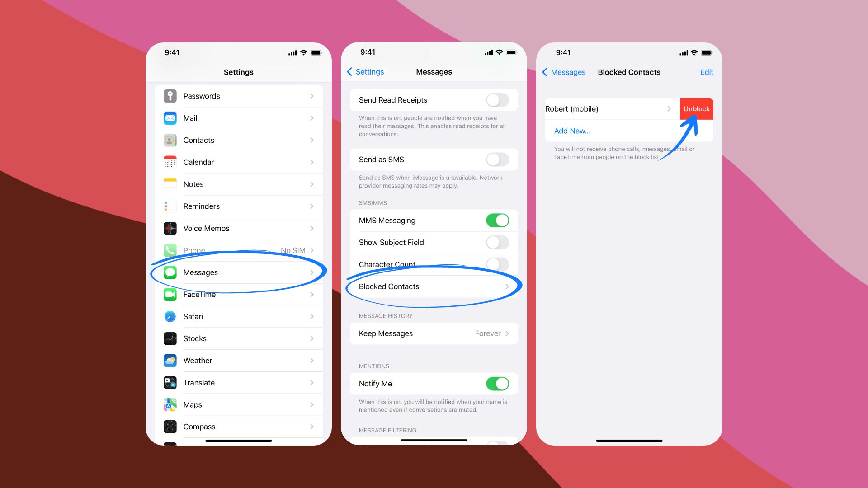Viewport: 868px width, 488px height.
Task: Toggle Send as SMS on
Action: [x=498, y=159]
